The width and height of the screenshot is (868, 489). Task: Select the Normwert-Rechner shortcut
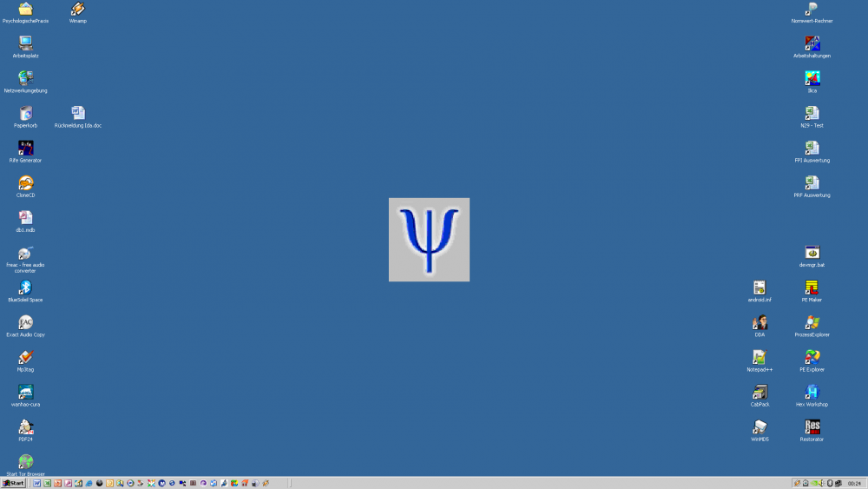(x=812, y=13)
